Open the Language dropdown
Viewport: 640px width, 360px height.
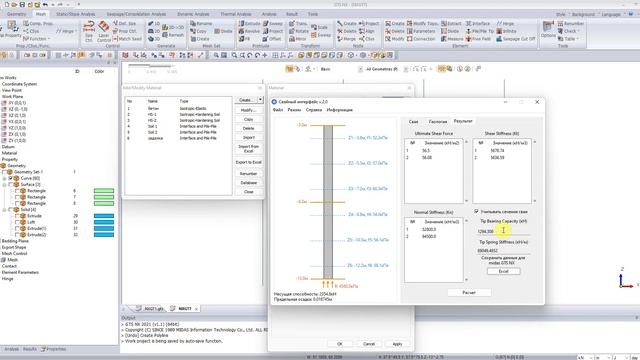coord(612,15)
